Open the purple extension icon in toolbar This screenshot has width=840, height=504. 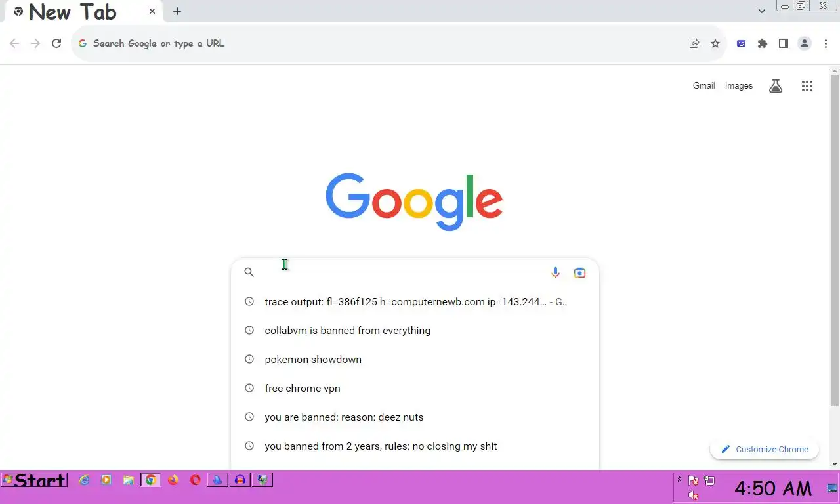[x=741, y=43]
